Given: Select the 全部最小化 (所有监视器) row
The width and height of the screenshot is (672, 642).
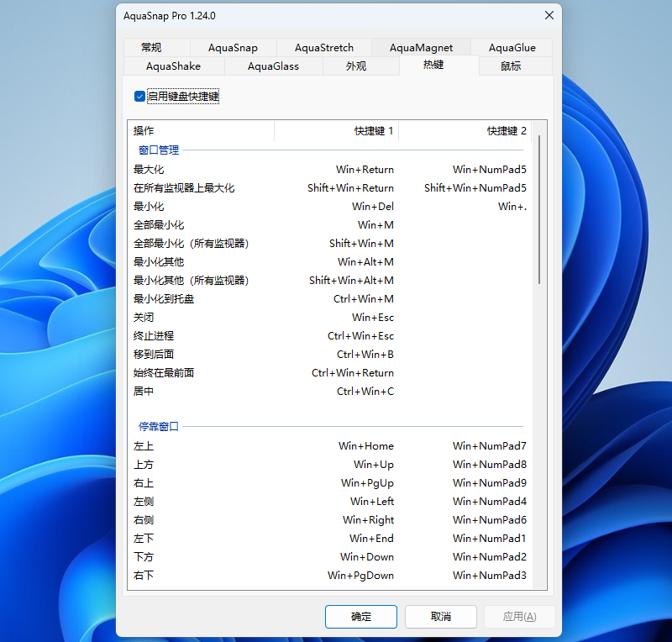Looking at the screenshot, I should [x=330, y=243].
